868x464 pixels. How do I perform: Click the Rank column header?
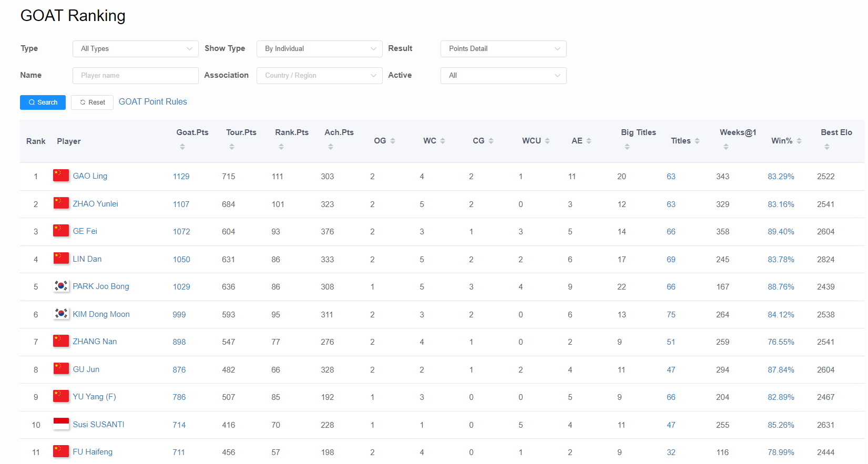(36, 141)
